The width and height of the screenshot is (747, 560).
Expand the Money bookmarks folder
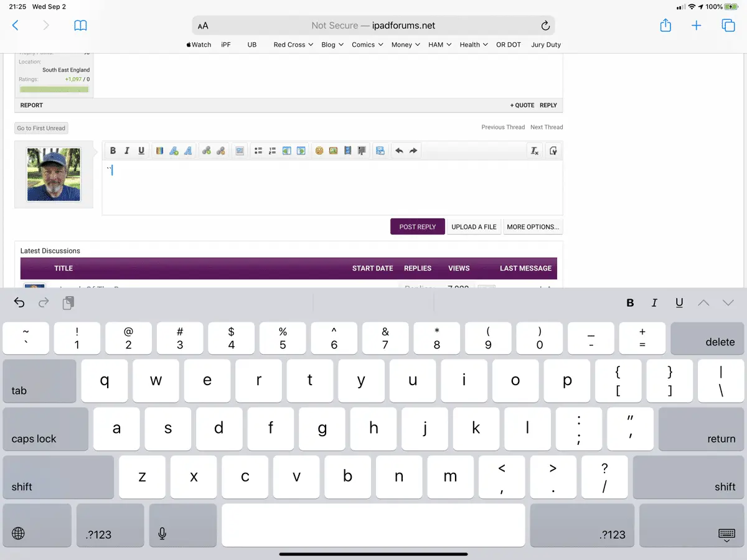tap(405, 45)
